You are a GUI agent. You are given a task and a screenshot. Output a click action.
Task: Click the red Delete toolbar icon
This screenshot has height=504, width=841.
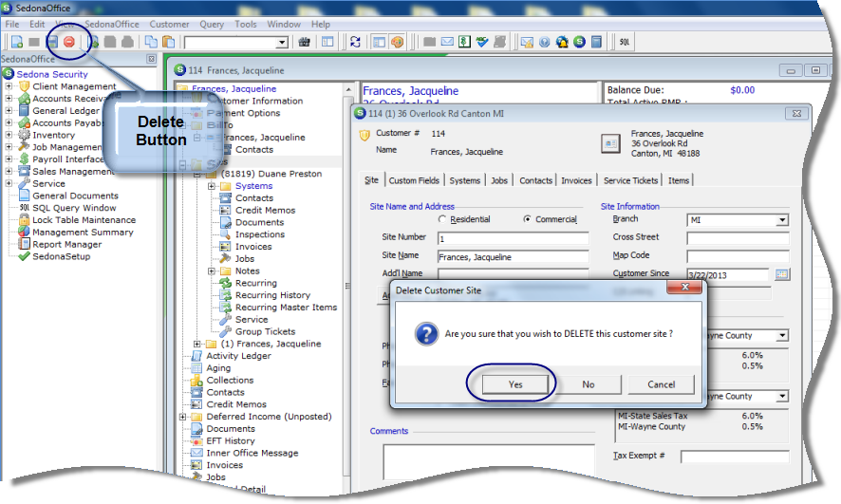click(69, 42)
